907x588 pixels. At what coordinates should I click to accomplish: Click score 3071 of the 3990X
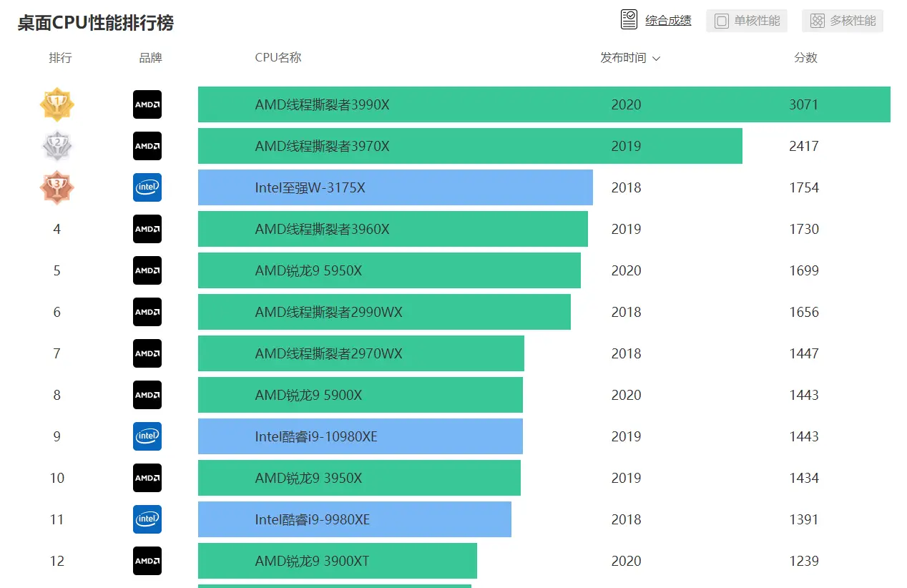tap(804, 104)
